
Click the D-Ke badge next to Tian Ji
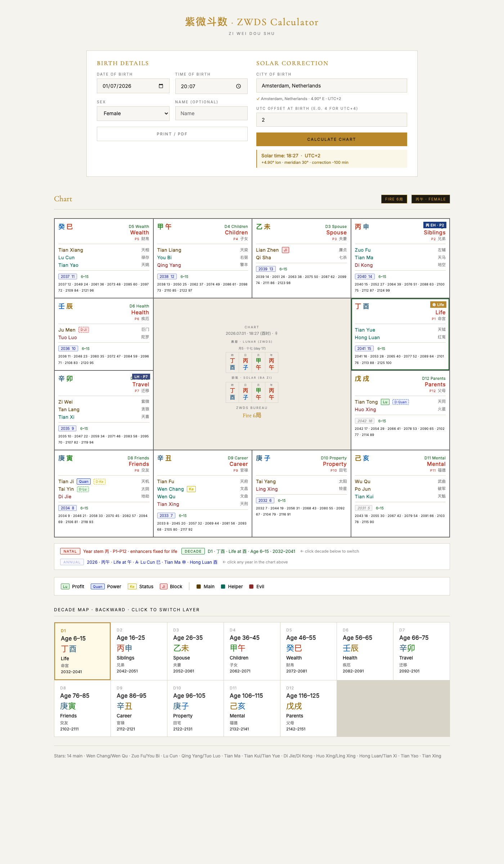(x=99, y=482)
